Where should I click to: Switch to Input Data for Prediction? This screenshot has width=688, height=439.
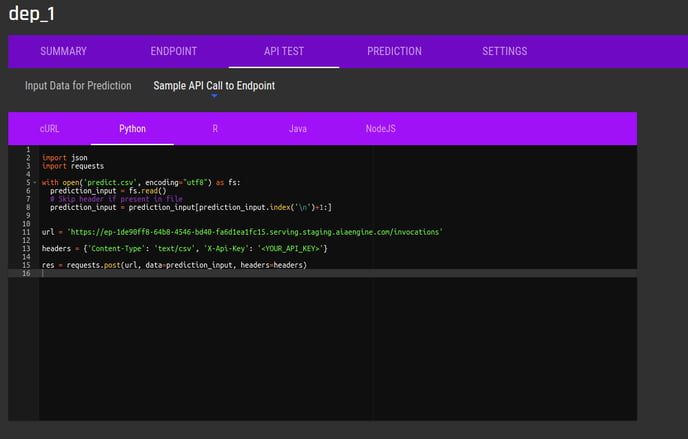click(78, 86)
